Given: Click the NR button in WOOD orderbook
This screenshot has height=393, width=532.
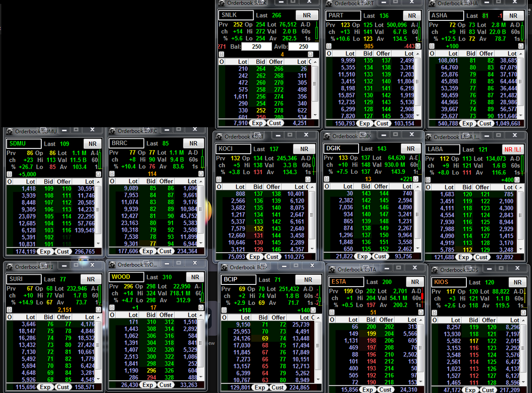Looking at the screenshot, I should [x=195, y=277].
